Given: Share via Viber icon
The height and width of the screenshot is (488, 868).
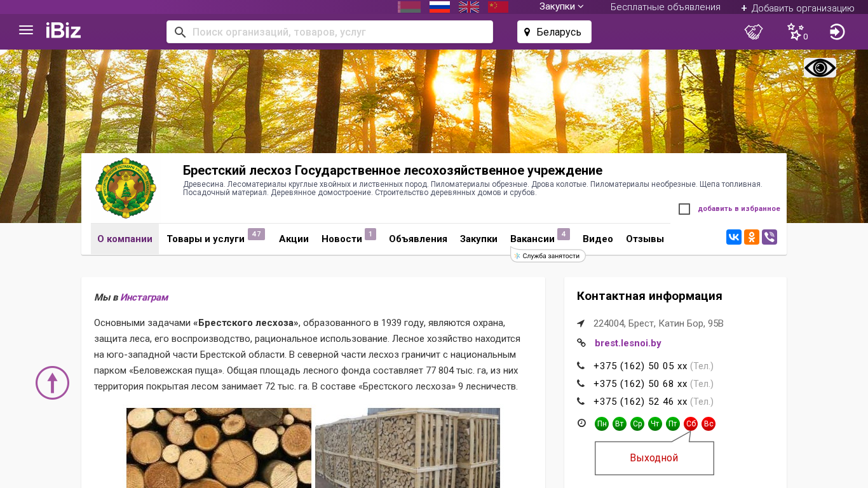Looking at the screenshot, I should coord(770,237).
